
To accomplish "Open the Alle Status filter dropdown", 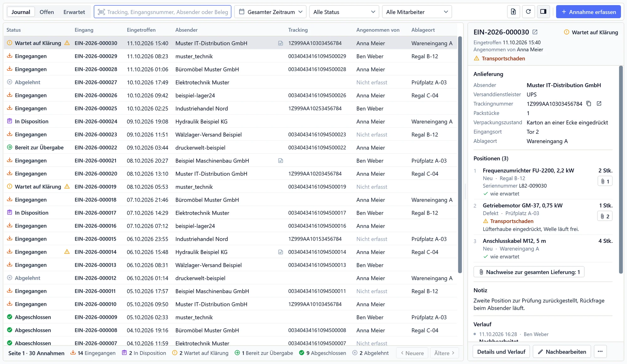I will [x=344, y=12].
